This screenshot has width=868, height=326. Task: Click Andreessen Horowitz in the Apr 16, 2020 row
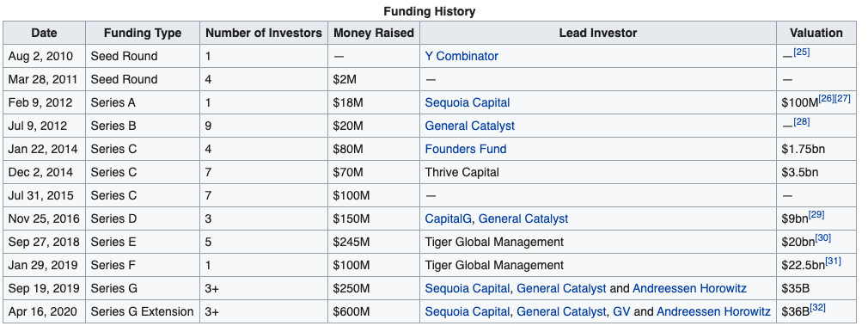(713, 311)
